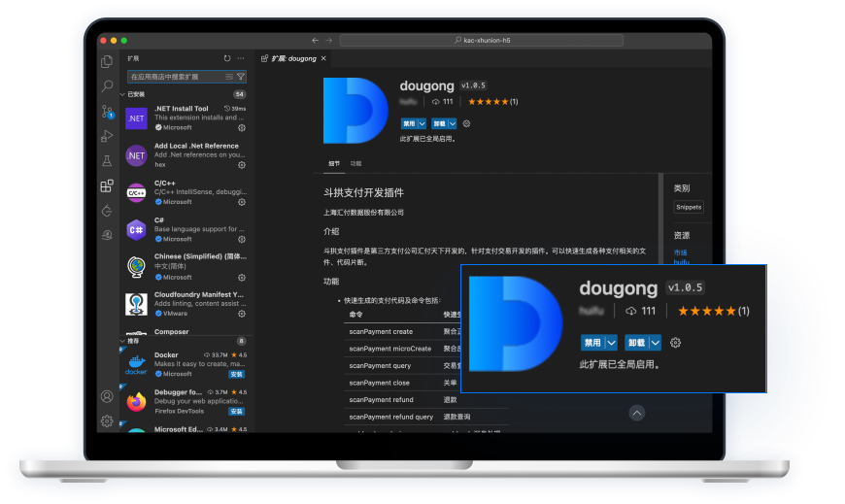
Task: Select the Docker recommended extension row
Action: 186,364
